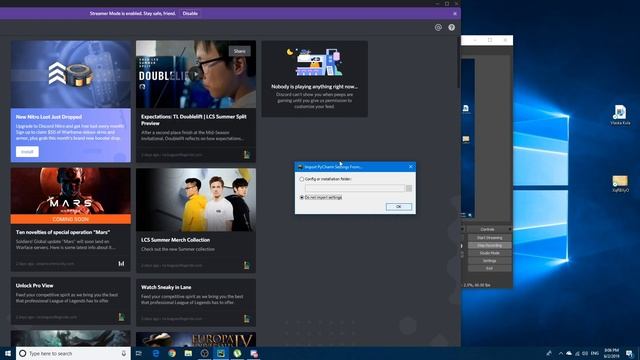The width and height of the screenshot is (640, 360).
Task: Open the Windows Start menu
Action: pos(8,353)
